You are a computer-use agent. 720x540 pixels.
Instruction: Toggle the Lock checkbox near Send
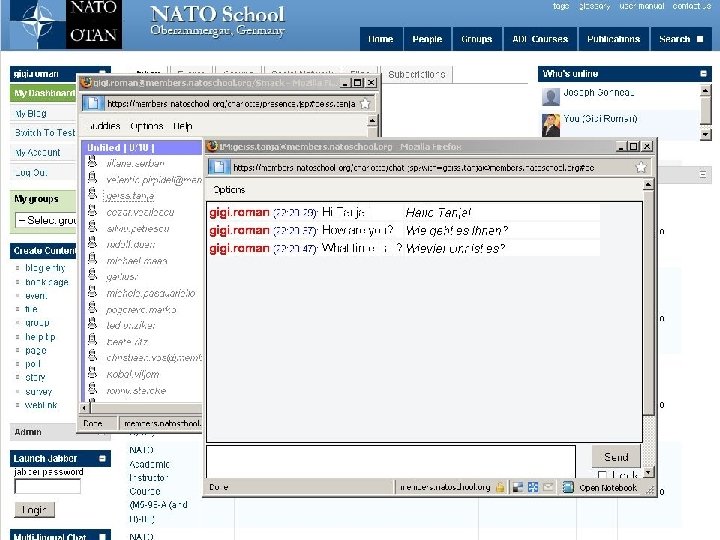pos(602,475)
